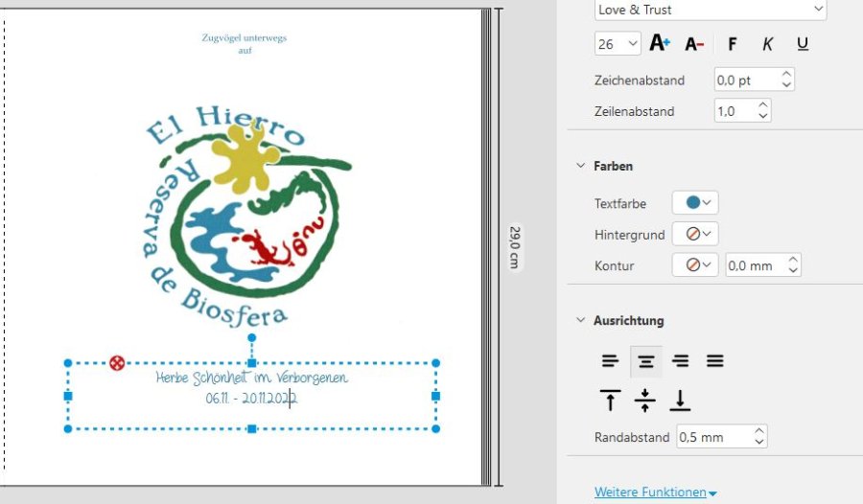
Task: Click the left middle resize handle of text box
Action: pos(68,396)
